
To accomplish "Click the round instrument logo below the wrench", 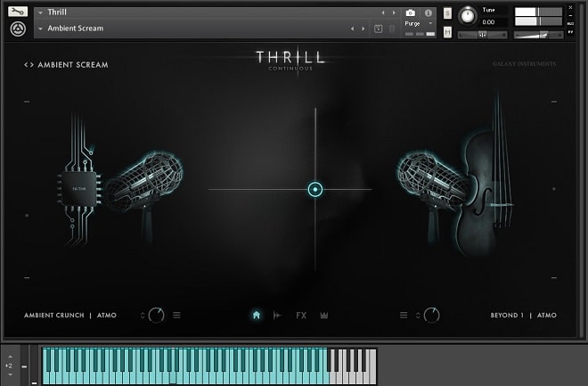I will click(x=18, y=29).
